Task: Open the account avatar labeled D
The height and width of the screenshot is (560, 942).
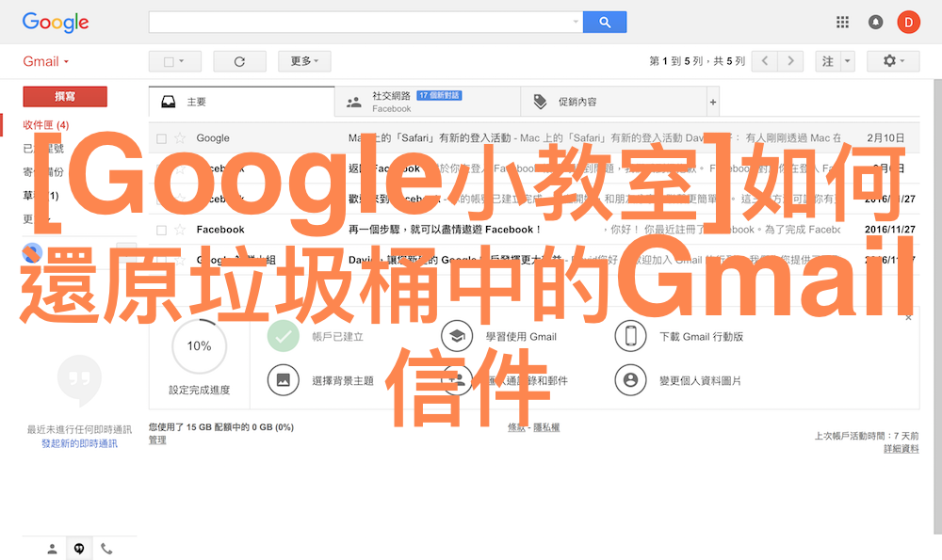Action: [x=908, y=23]
